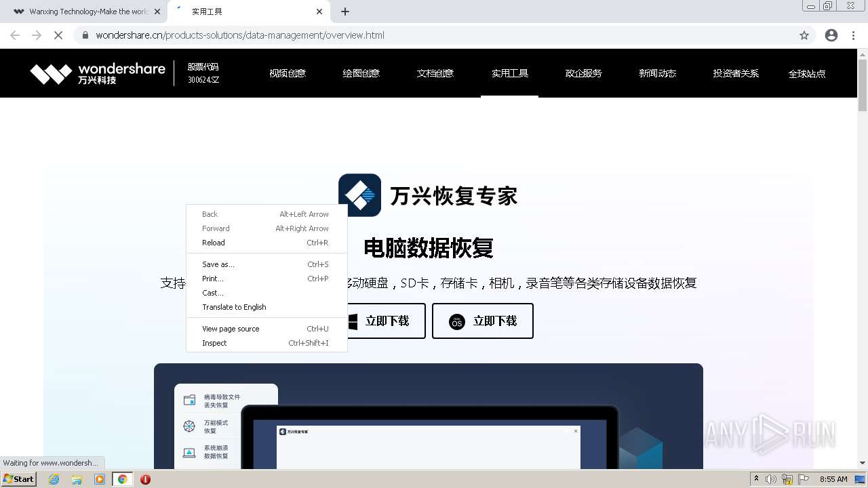868x488 pixels.
Task: Click the 股票代码 300624.SZ text
Action: [x=203, y=73]
